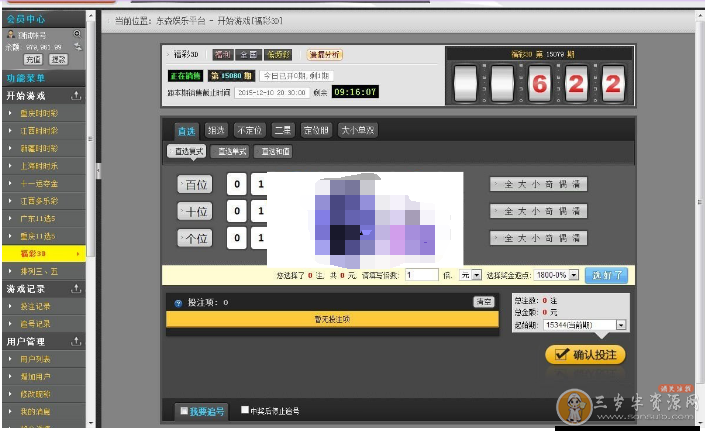705x431 pixels.
Task: Tick the 中奖后停止追号 checkbox
Action: pyautogui.click(x=245, y=410)
